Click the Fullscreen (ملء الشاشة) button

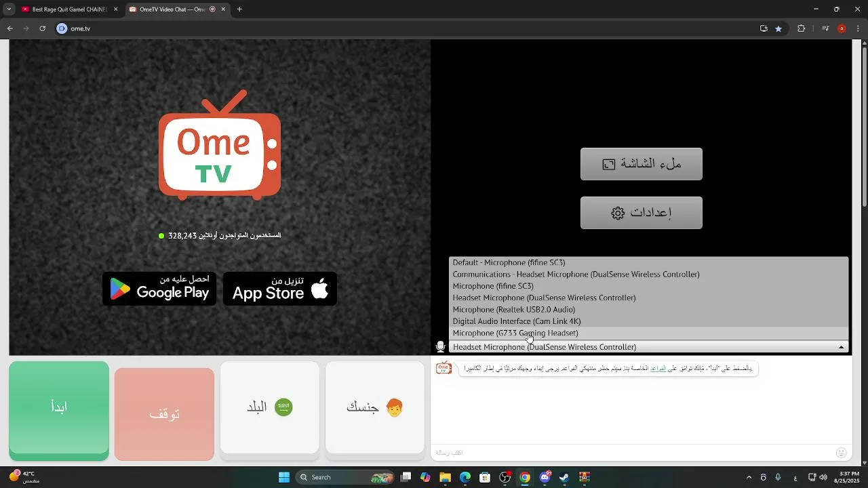click(642, 164)
